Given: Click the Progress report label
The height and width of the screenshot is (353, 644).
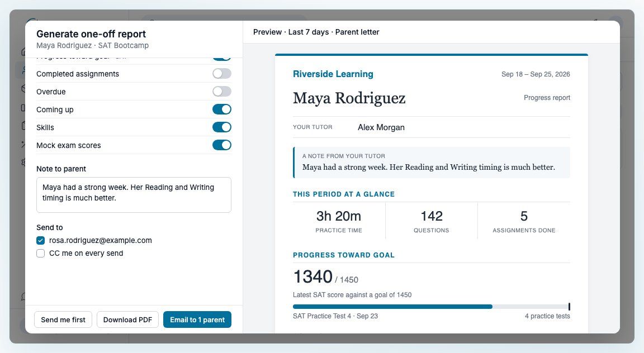Looking at the screenshot, I should [x=547, y=98].
